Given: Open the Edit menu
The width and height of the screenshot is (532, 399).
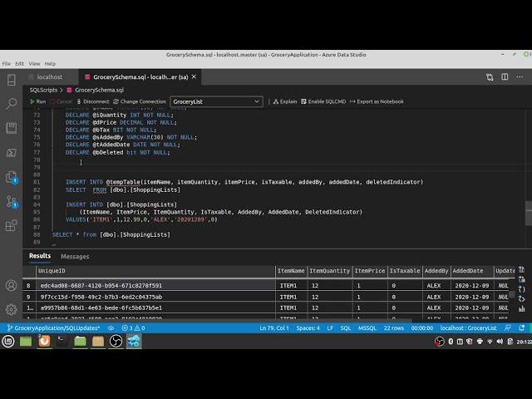Looking at the screenshot, I should point(20,63).
